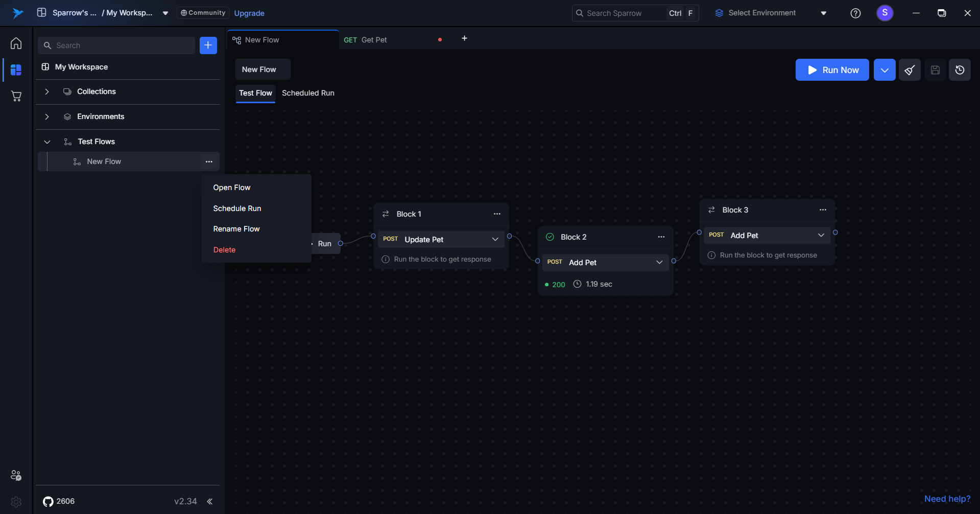Expand the Collections tree section

pos(47,92)
